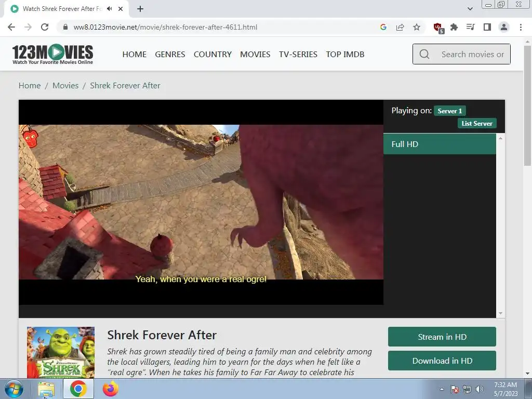The image size is (532, 399).
Task: Mute the tab via speaker icon
Action: pyautogui.click(x=109, y=9)
